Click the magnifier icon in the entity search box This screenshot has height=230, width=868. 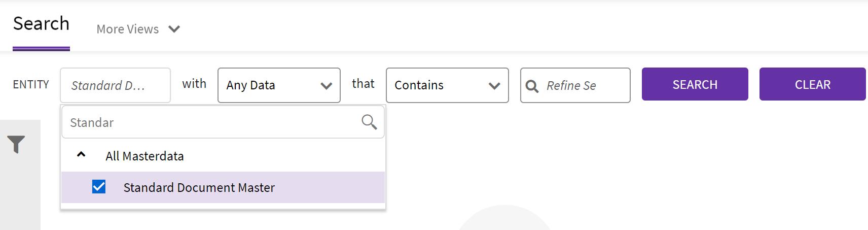pos(369,122)
